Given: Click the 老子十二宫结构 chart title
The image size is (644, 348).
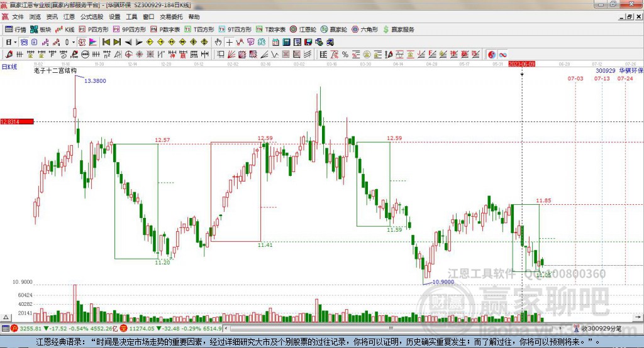Looking at the screenshot, I should [55, 70].
